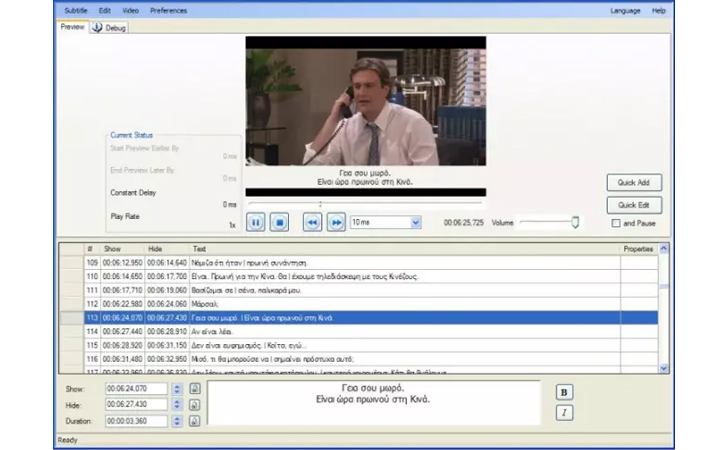Image resolution: width=728 pixels, height=450 pixels.
Task: Click the Quick Edit button
Action: click(x=634, y=205)
